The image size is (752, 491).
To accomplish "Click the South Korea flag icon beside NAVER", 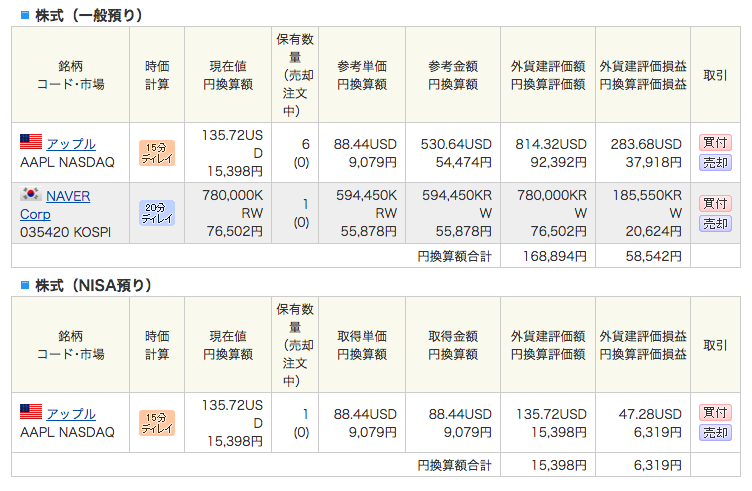I will (x=31, y=194).
